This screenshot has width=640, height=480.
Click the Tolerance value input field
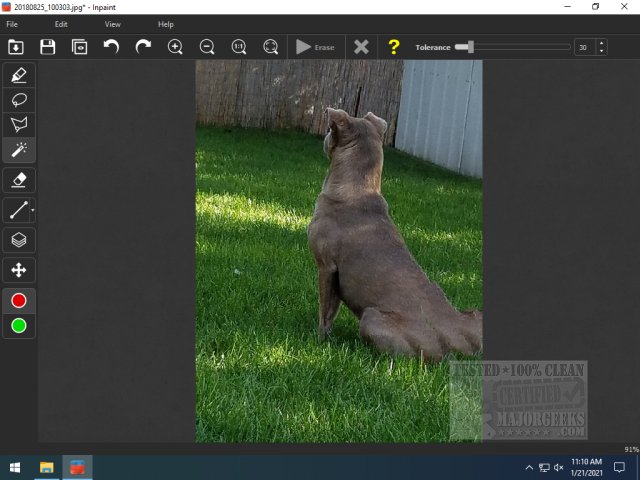(x=584, y=47)
